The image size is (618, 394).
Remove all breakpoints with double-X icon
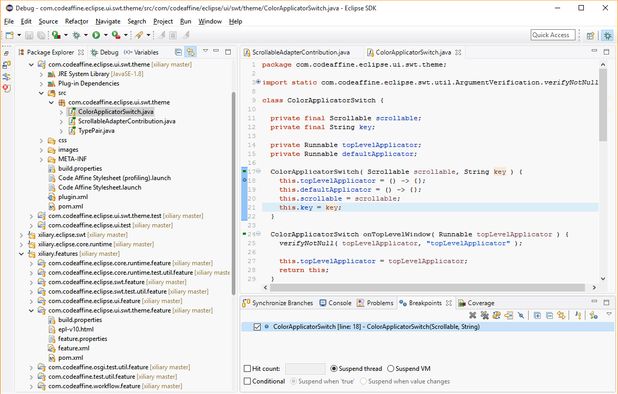484,315
